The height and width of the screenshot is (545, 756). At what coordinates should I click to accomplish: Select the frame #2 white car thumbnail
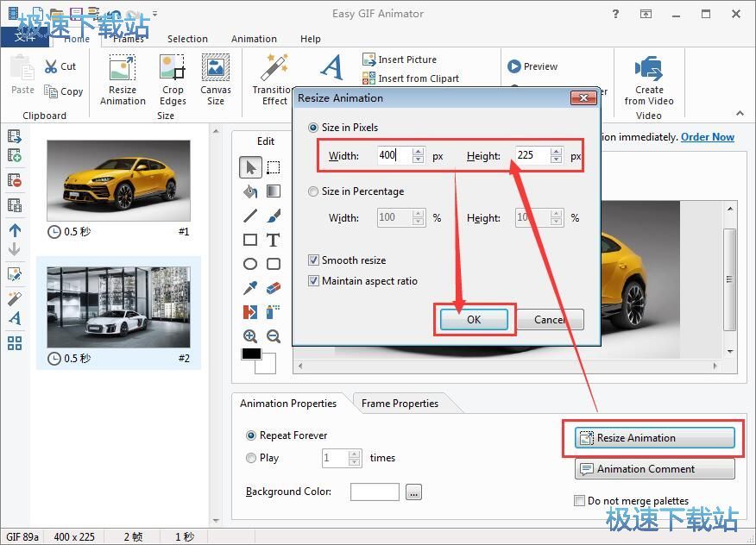click(118, 307)
